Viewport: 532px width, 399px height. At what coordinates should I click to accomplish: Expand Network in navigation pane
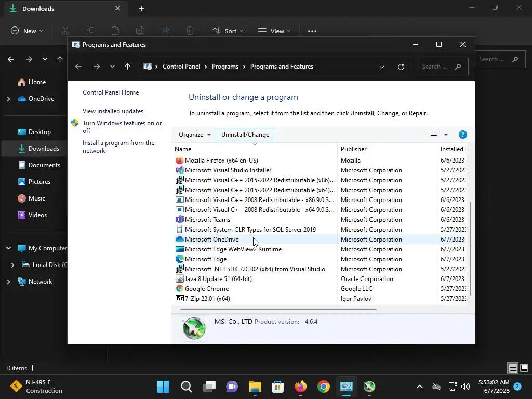click(8, 282)
